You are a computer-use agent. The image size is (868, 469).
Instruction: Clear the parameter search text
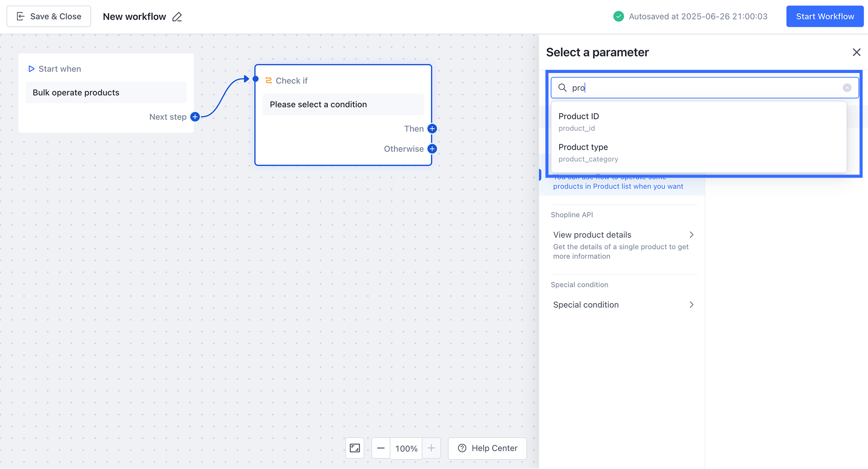click(x=847, y=88)
